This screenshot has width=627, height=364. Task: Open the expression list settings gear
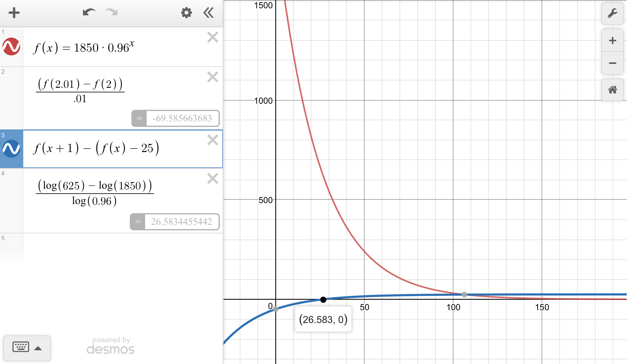(x=186, y=13)
